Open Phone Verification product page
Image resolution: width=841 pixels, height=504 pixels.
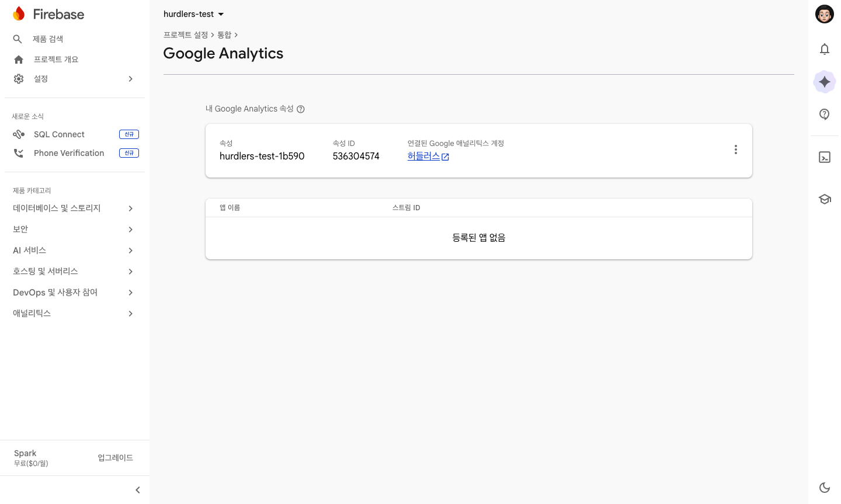click(x=69, y=153)
